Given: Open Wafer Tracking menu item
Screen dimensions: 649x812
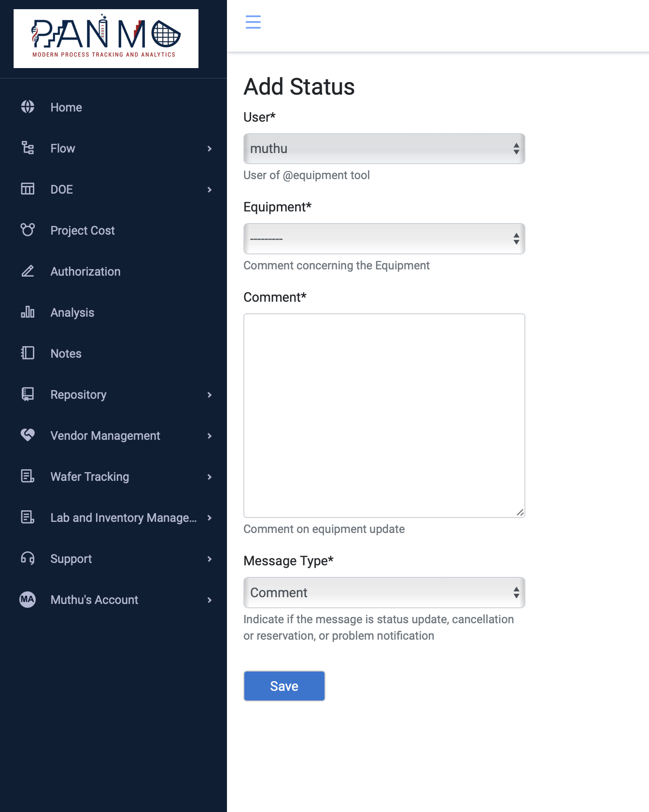Looking at the screenshot, I should coord(90,476).
